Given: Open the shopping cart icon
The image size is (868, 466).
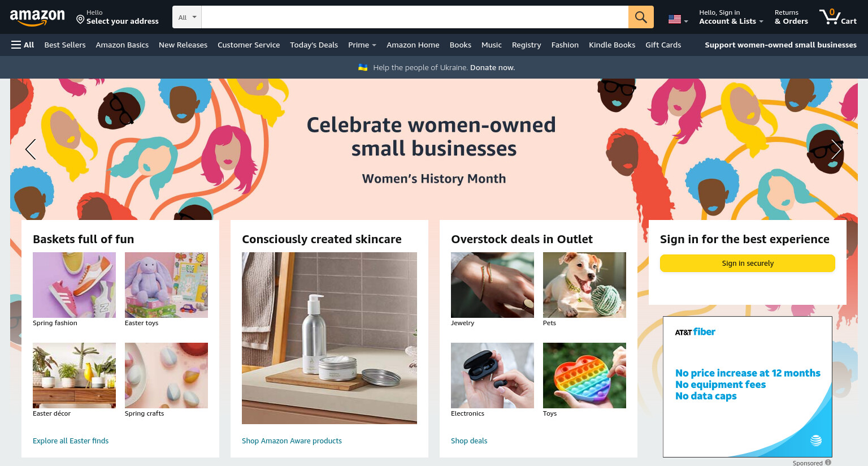Looking at the screenshot, I should [838, 17].
